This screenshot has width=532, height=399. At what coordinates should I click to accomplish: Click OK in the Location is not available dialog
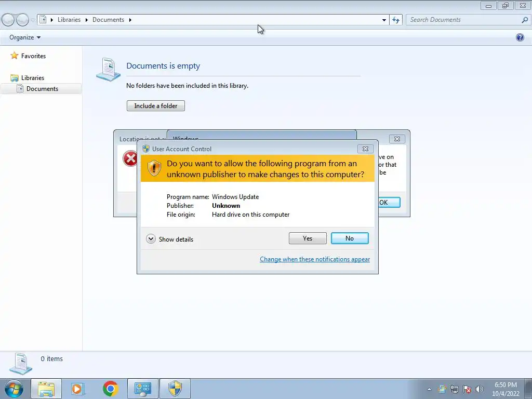click(x=389, y=203)
